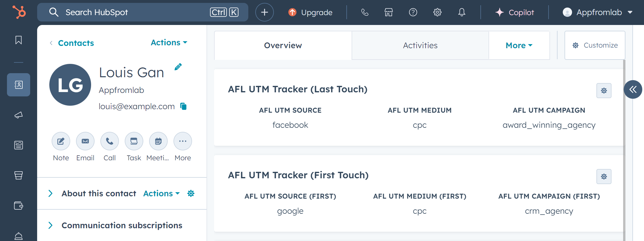
Task: Click the calling phone icon in top bar
Action: coord(365,12)
